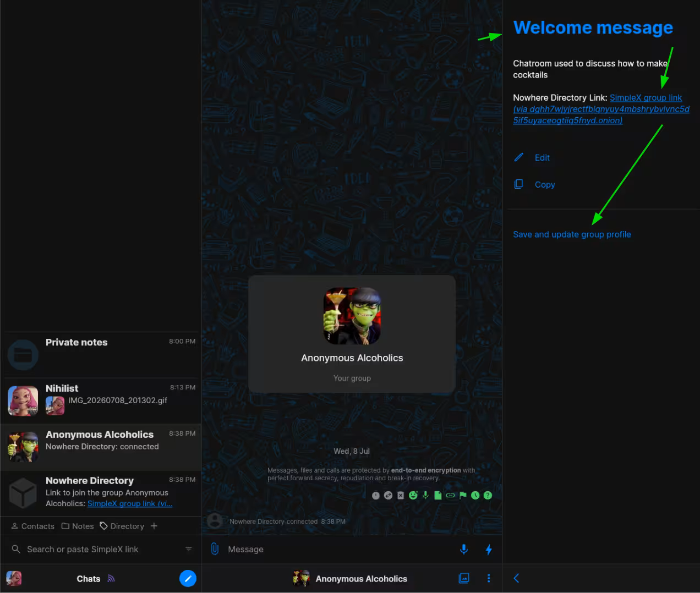Click the disappearing messages timer icon
The image size is (700, 593).
(x=376, y=495)
